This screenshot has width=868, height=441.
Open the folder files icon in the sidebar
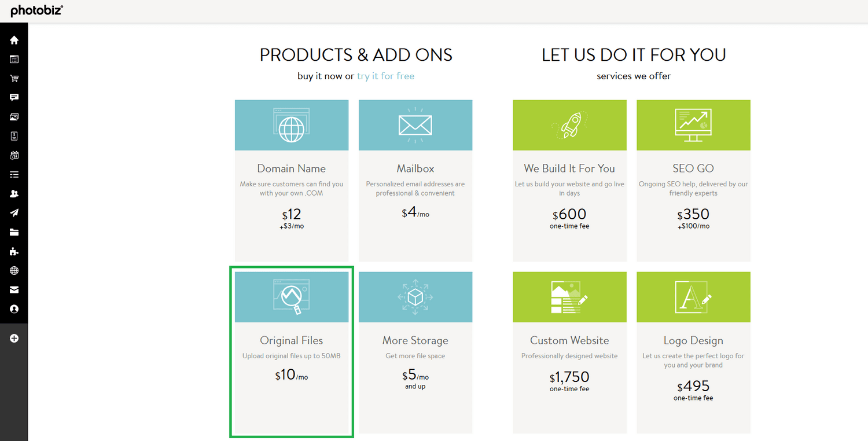[x=14, y=231]
